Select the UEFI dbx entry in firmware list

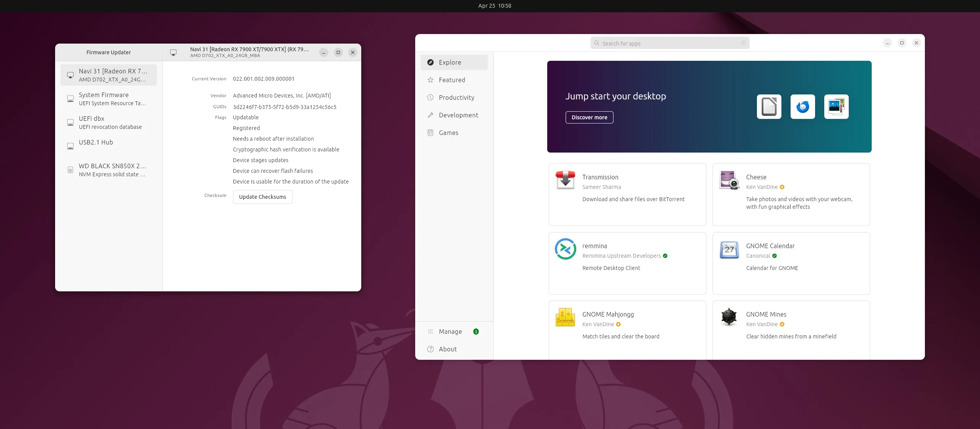point(110,122)
